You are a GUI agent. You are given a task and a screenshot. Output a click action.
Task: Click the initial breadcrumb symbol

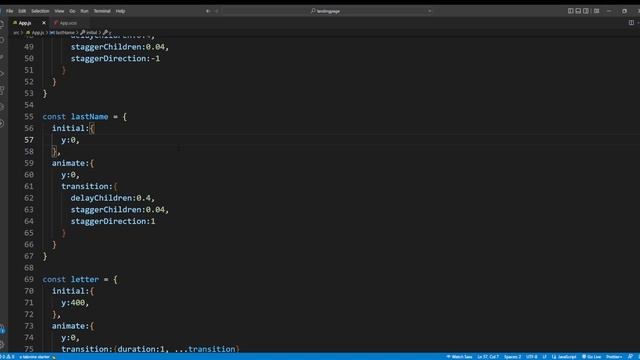point(89,33)
